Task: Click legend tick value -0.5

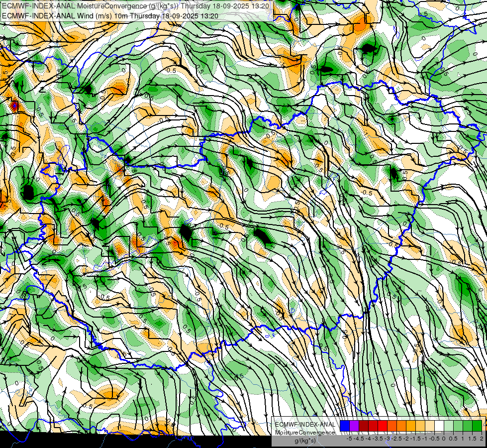Action: coord(434,439)
